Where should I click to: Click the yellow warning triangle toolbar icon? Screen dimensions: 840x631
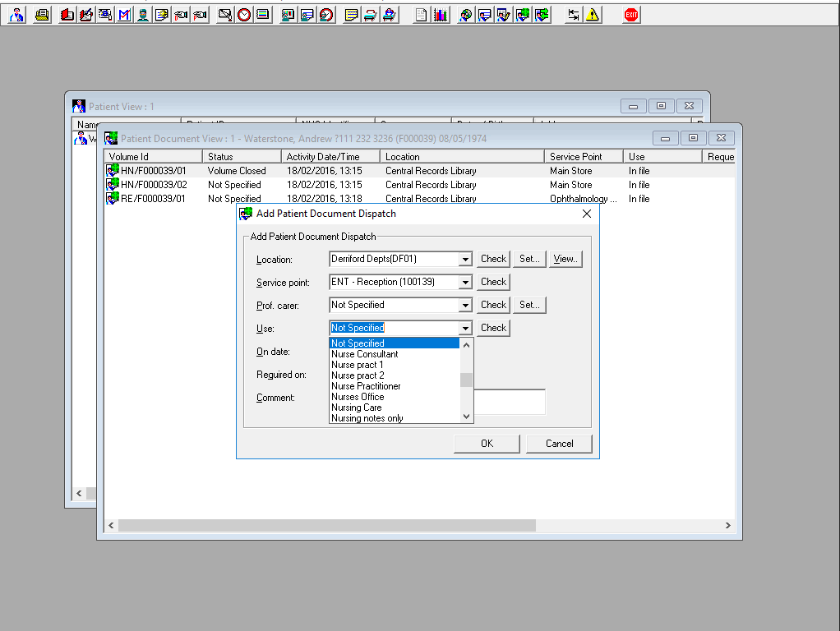pyautogui.click(x=593, y=15)
